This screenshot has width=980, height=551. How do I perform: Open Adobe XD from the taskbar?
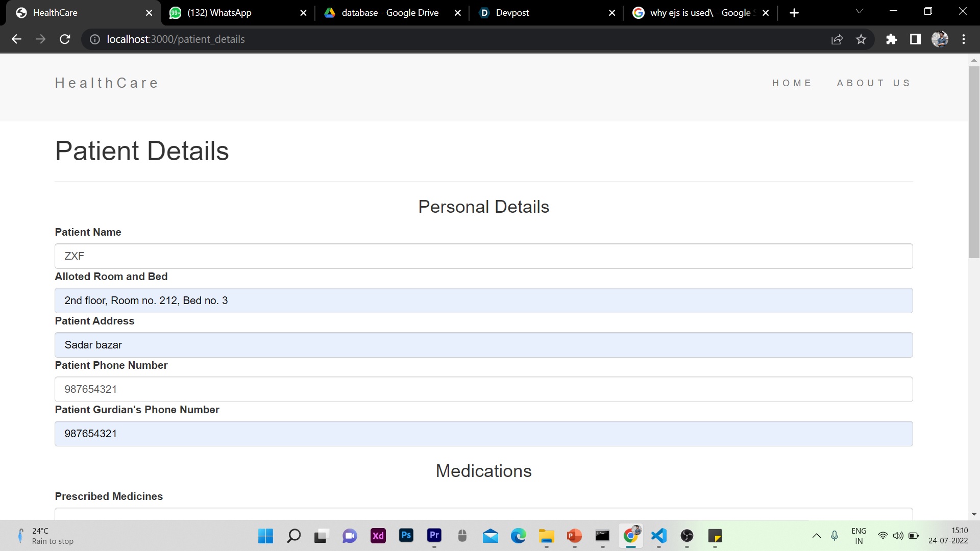[x=378, y=536]
